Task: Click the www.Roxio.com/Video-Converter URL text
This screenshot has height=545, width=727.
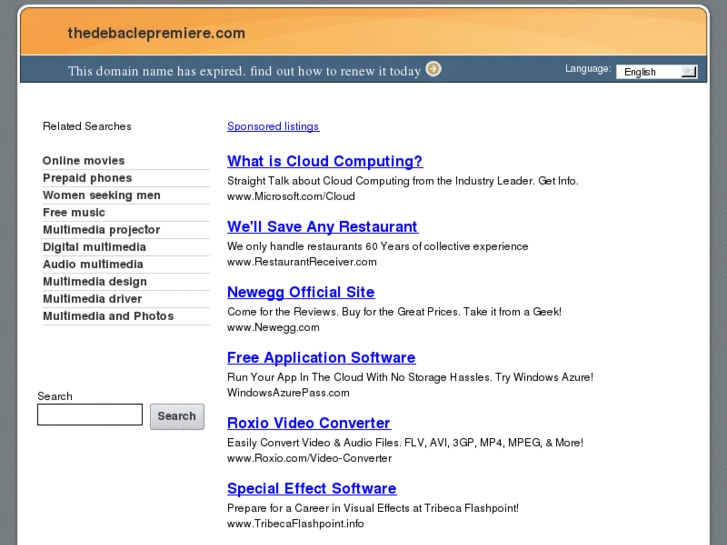Action: coord(309,458)
